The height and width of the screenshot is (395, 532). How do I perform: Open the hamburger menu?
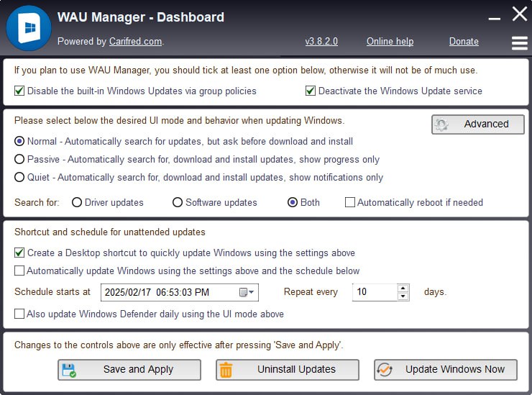click(x=519, y=43)
